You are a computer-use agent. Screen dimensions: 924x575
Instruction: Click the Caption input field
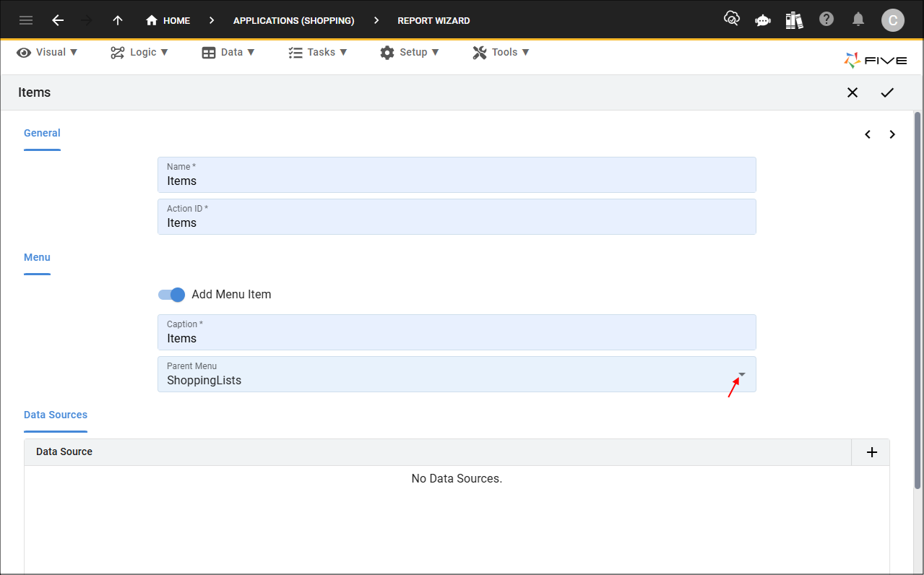point(457,332)
